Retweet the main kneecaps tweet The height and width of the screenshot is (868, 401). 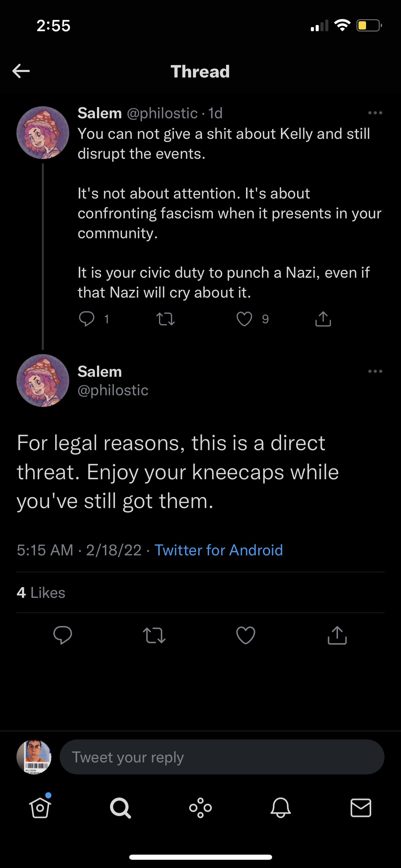(154, 635)
